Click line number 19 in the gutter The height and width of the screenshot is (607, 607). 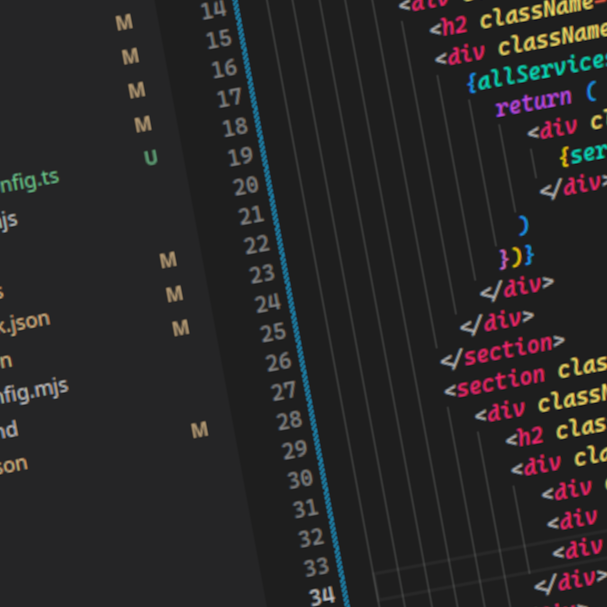coord(240,156)
